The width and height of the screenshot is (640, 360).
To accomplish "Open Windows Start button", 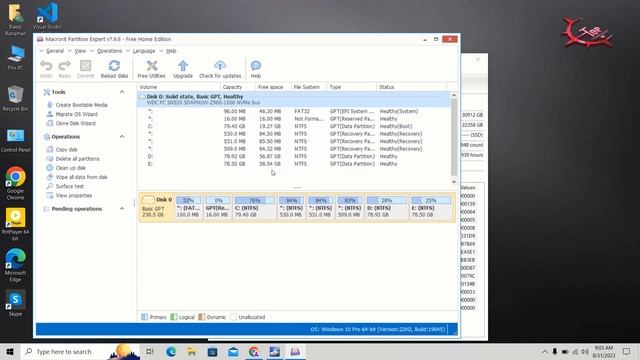I will [10, 351].
